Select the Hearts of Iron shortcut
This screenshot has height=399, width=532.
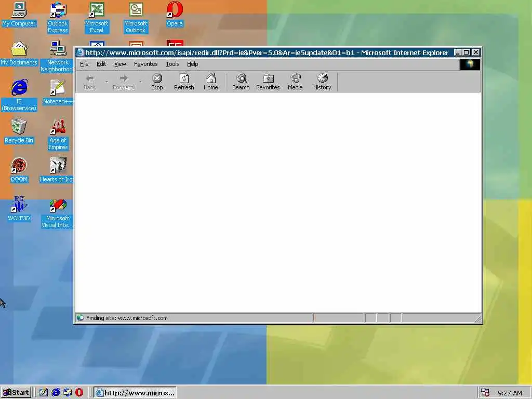57,170
